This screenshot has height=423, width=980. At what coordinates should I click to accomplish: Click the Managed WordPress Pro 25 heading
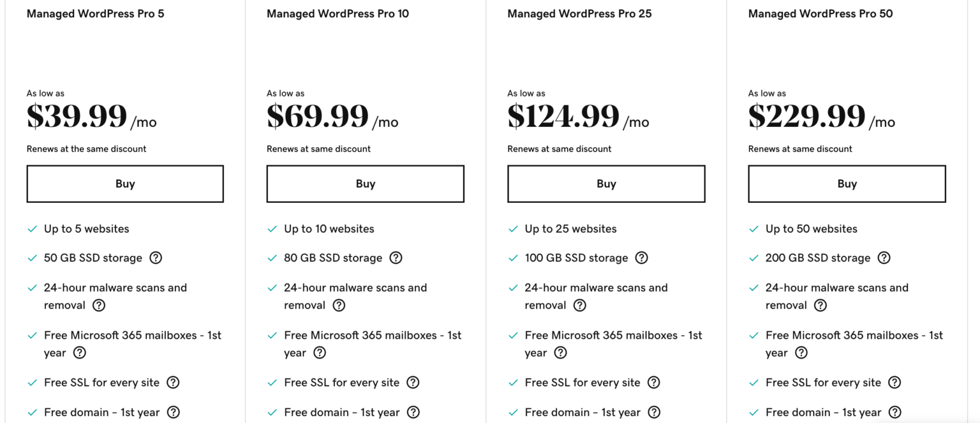pyautogui.click(x=579, y=13)
